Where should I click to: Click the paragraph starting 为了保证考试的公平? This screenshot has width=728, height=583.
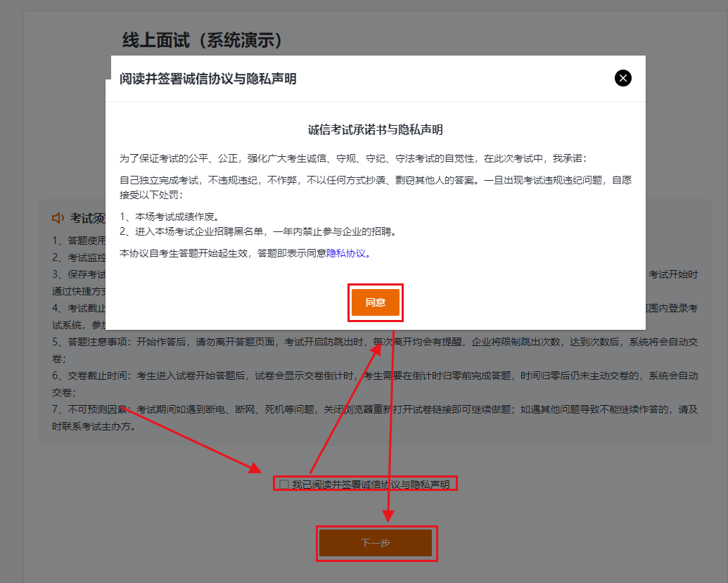point(353,159)
